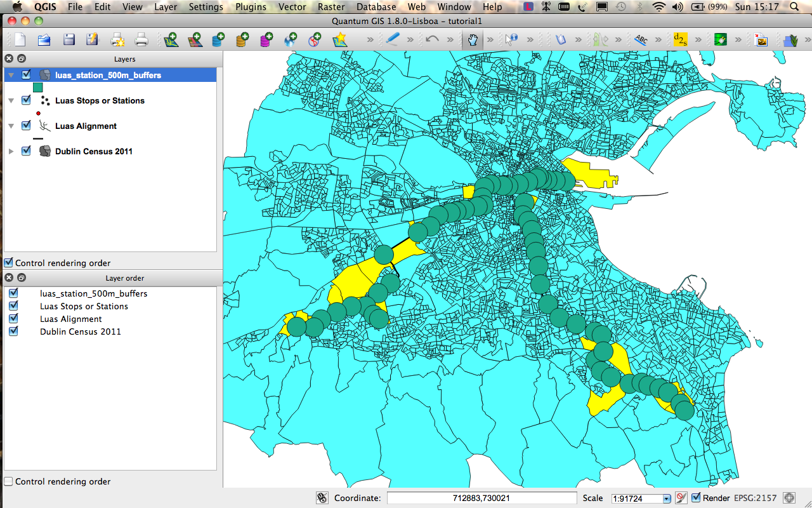
Task: Open the Vector menu
Action: 294,7
